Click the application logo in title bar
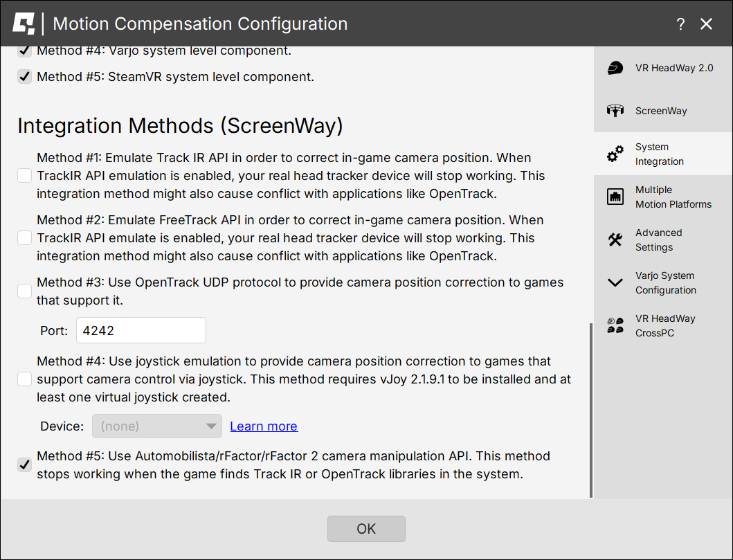 click(x=24, y=24)
